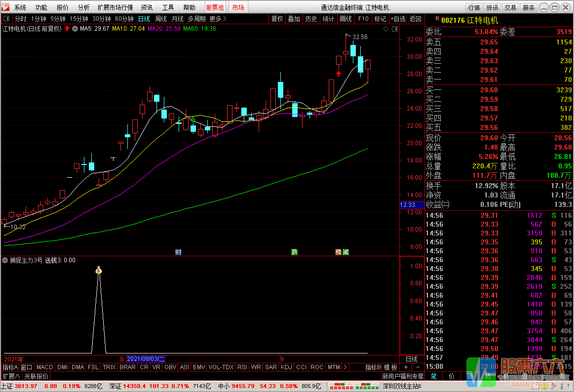Open the 工具 menu
The width and height of the screenshot is (574, 392).
(x=168, y=7)
